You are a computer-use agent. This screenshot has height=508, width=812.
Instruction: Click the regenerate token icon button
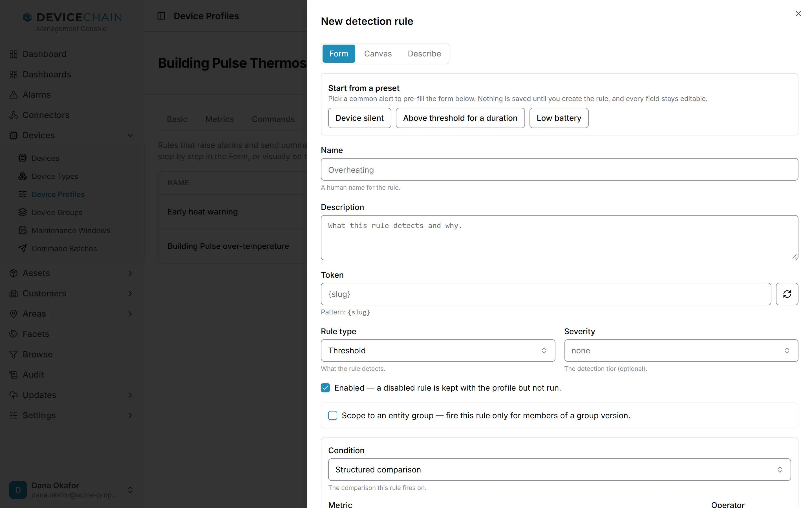pos(787,294)
